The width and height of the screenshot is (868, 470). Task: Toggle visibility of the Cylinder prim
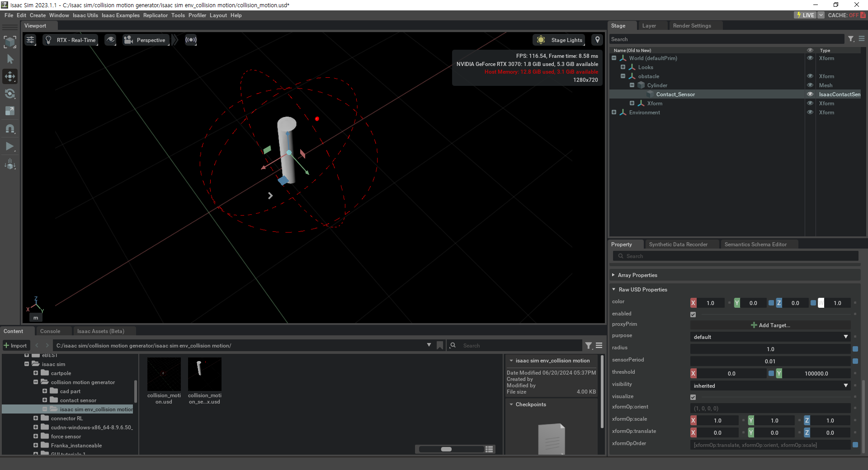(x=810, y=85)
